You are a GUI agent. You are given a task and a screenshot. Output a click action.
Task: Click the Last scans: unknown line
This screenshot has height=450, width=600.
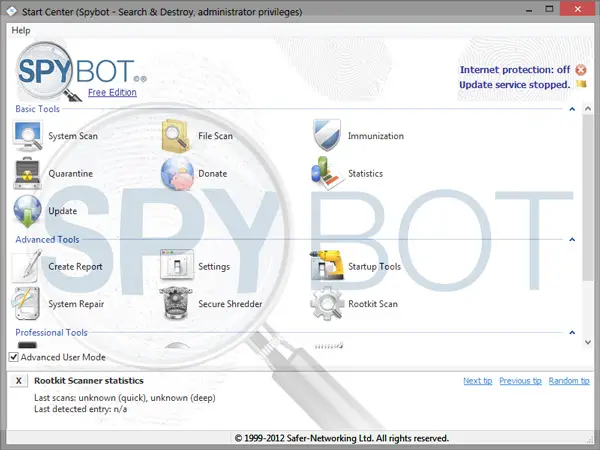click(125, 398)
